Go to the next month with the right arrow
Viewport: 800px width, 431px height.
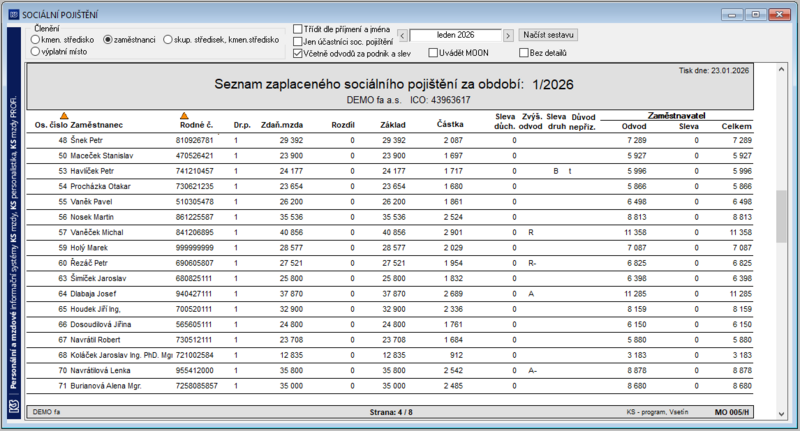(508, 35)
